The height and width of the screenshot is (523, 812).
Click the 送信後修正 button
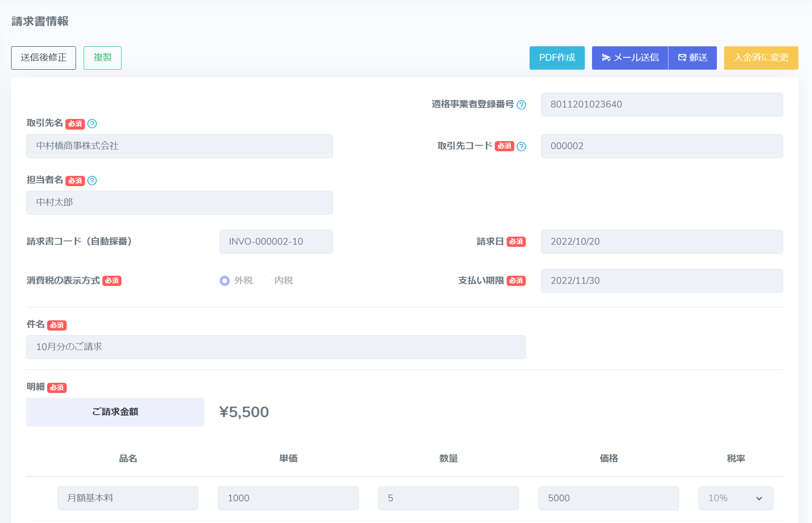click(x=43, y=58)
